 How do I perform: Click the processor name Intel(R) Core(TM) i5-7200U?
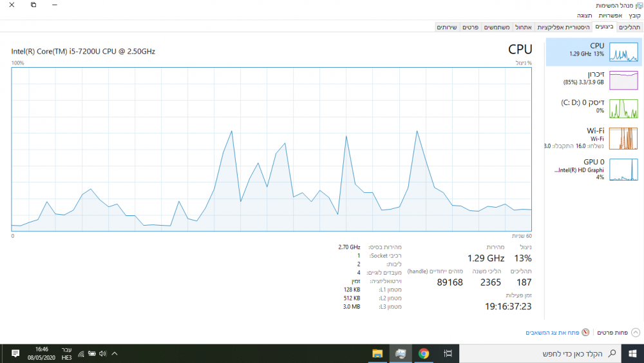coord(83,52)
